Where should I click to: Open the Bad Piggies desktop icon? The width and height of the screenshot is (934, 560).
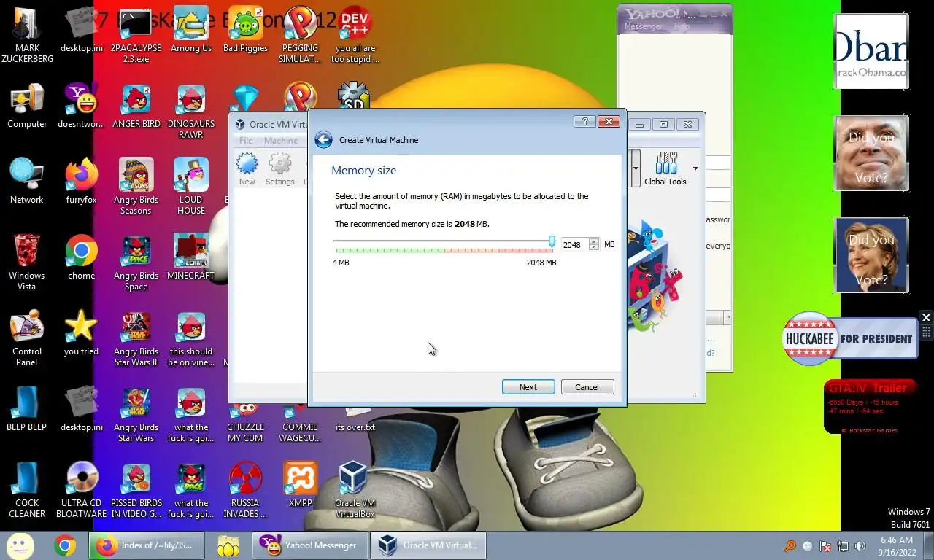[245, 31]
